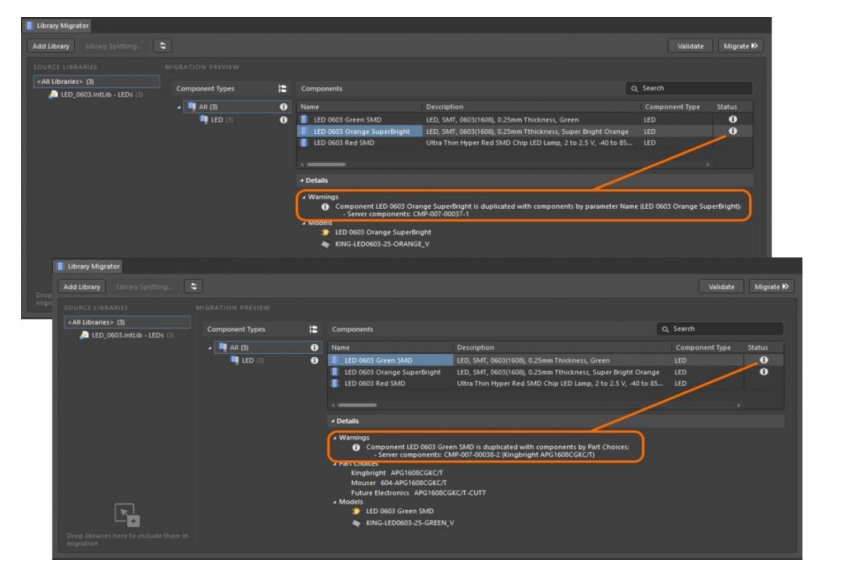Select symbol model LED 0603 Green SMD
The image size is (857, 579).
(x=394, y=511)
